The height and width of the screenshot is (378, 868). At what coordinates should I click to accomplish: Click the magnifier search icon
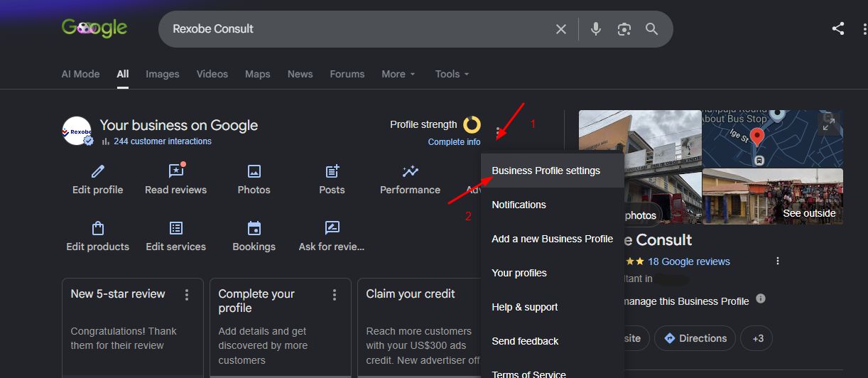[652, 29]
